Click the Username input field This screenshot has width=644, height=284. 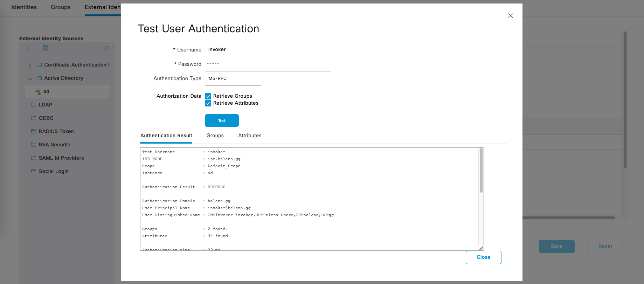[x=268, y=50]
